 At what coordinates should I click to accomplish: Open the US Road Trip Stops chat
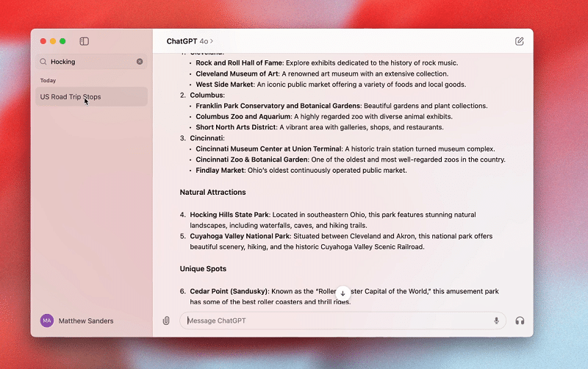(x=91, y=97)
